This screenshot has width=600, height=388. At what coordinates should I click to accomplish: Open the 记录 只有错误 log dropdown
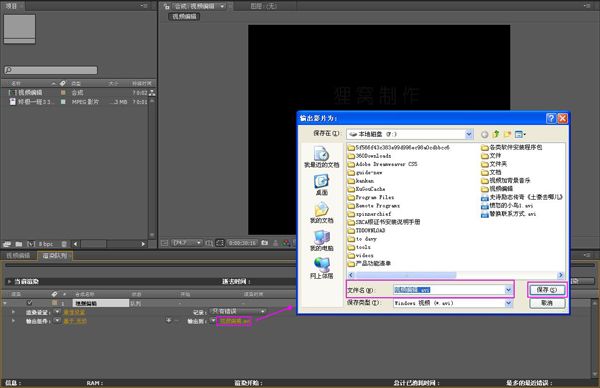pos(238,311)
